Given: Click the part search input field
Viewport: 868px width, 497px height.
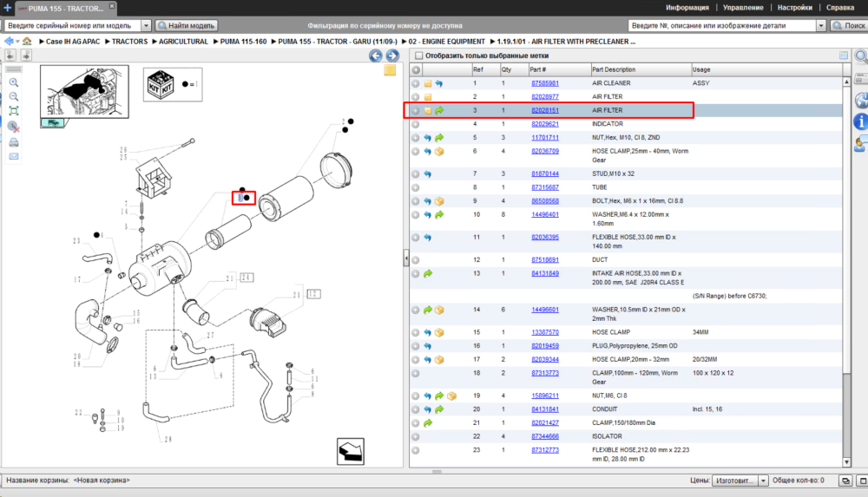Looking at the screenshot, I should click(x=722, y=25).
